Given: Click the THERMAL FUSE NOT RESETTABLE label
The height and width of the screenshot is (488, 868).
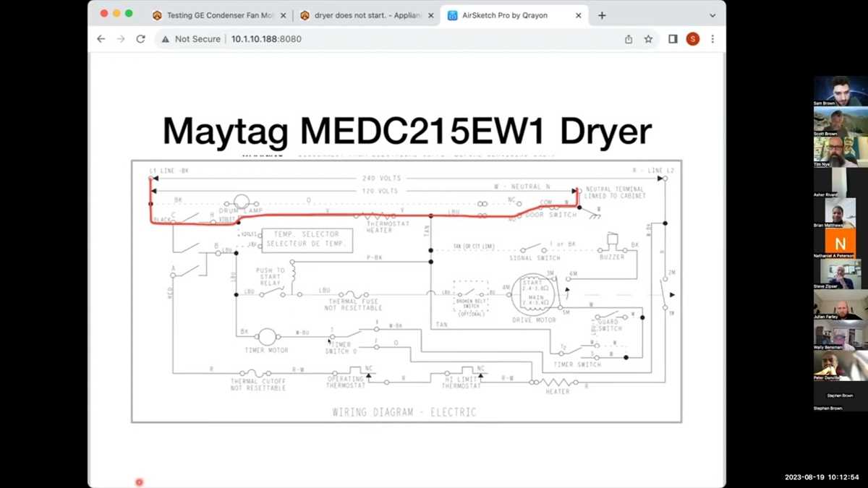Looking at the screenshot, I should tap(354, 304).
